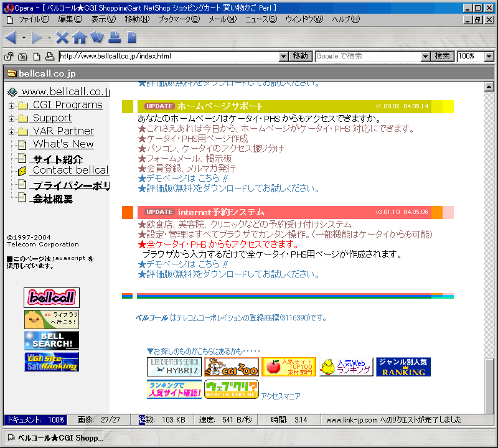The height and width of the screenshot is (448, 498).
Task: Open the 会社概要 link
Action: 53,198
